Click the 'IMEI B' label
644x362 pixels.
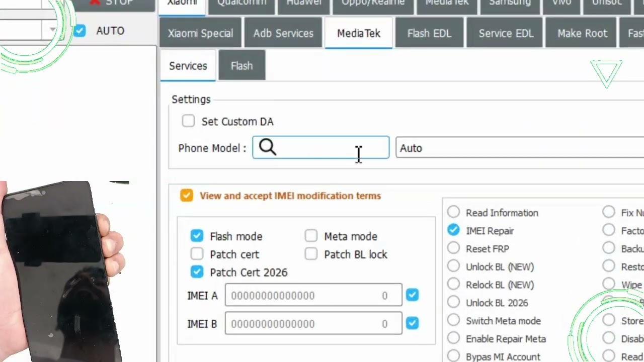pos(202,324)
